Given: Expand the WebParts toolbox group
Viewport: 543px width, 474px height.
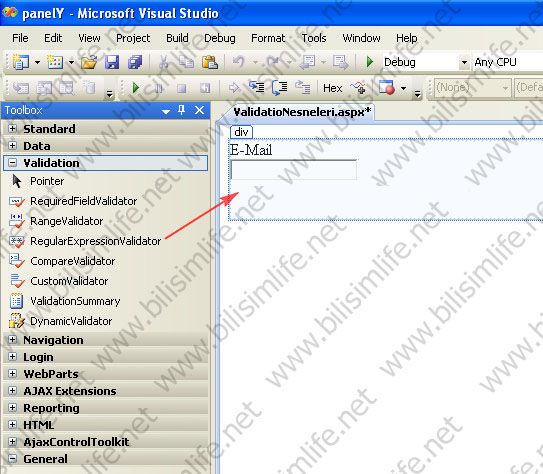Looking at the screenshot, I should point(12,374).
